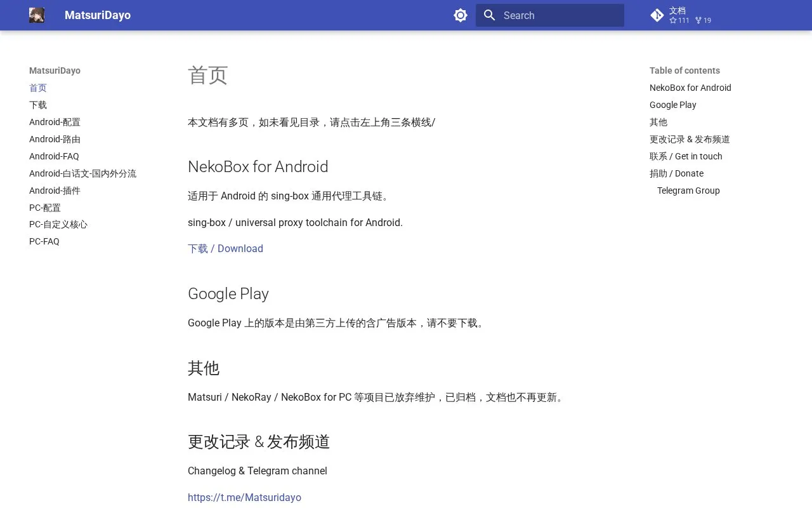Click the Changelog & Telegram channel text
Image resolution: width=812 pixels, height=508 pixels.
pos(258,471)
